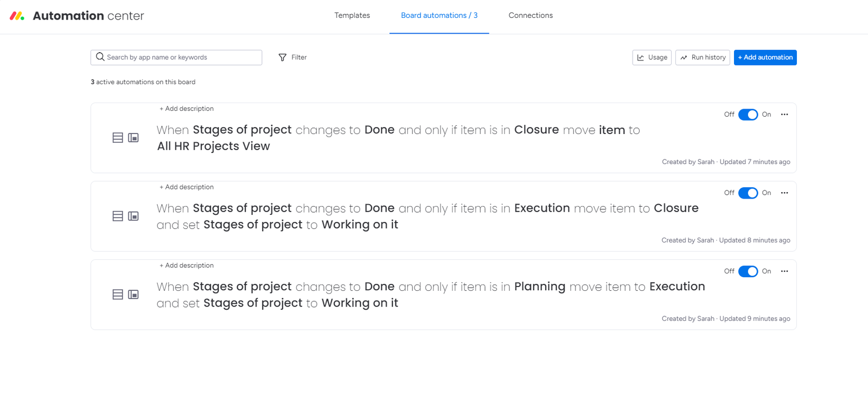The image size is (868, 420).
Task: Expand options menu for third automation
Action: coord(784,271)
